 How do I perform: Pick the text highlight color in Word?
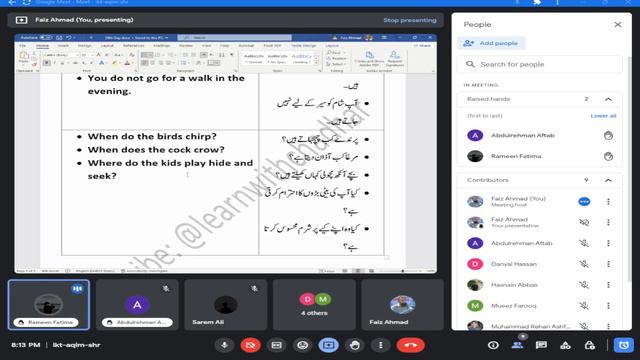pos(115,63)
